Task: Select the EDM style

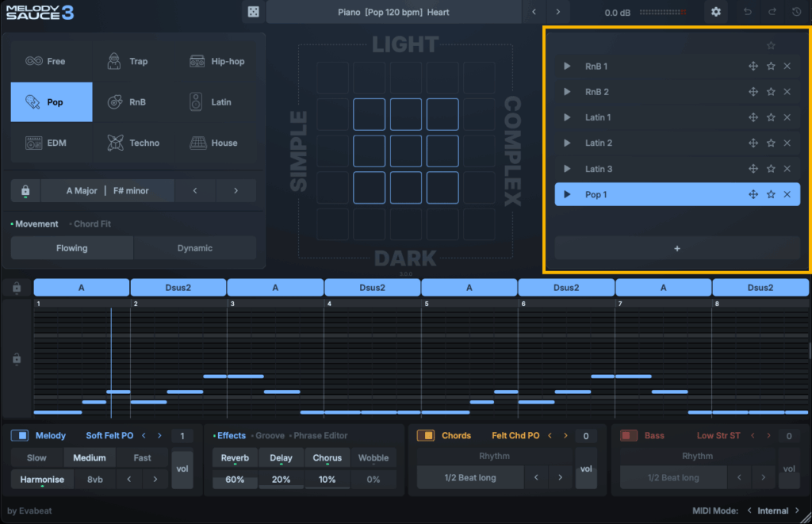Action: [52, 143]
